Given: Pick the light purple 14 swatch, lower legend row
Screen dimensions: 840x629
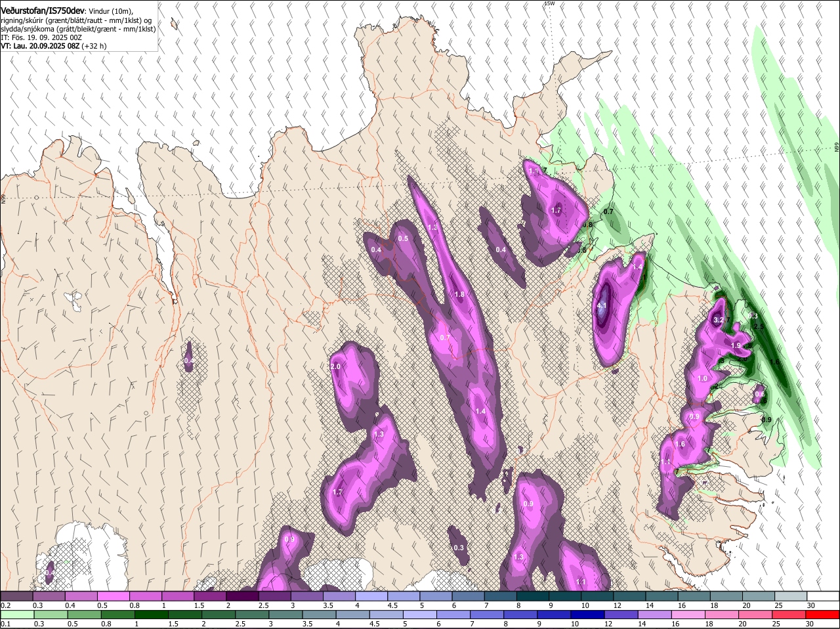Looking at the screenshot, I should (656, 615).
